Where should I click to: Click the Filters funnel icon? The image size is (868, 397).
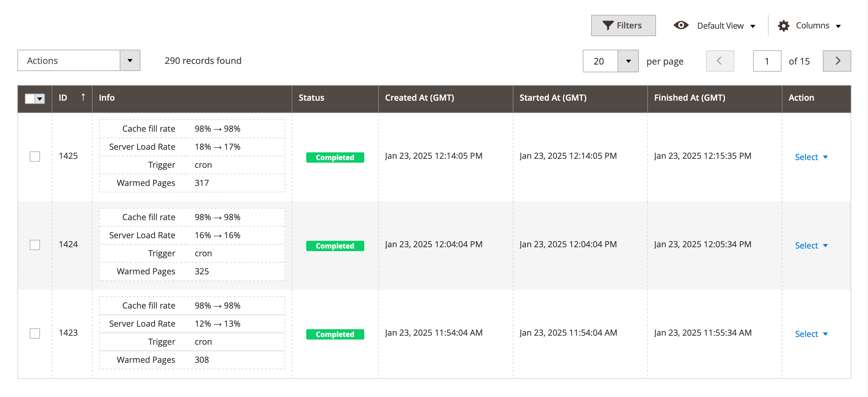[608, 25]
